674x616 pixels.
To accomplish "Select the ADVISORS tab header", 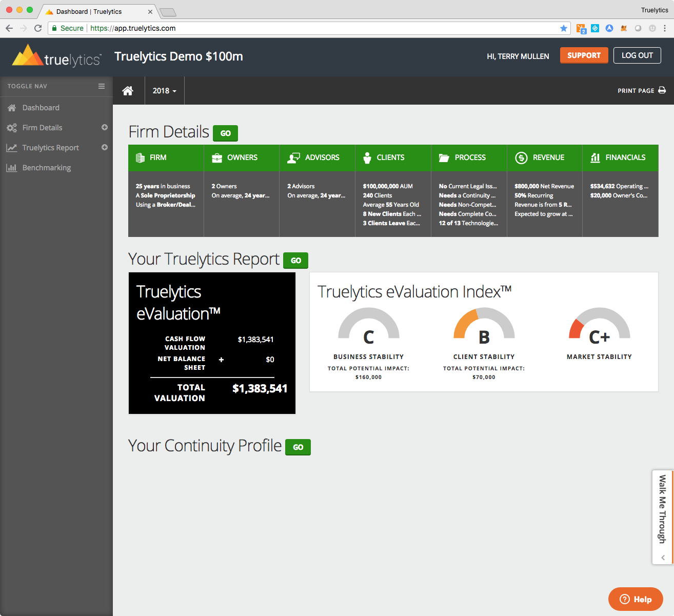I will (x=318, y=158).
